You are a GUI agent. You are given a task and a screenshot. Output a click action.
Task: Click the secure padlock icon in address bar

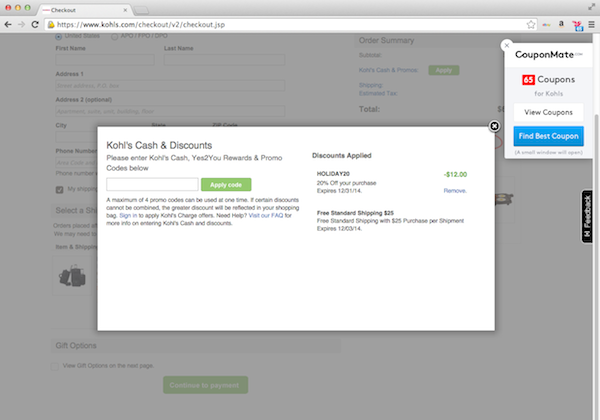(x=51, y=24)
